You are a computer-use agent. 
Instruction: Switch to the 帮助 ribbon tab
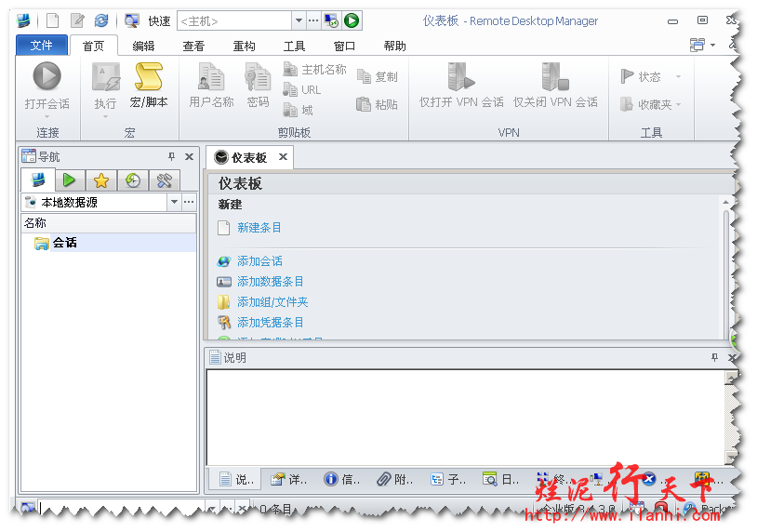394,46
